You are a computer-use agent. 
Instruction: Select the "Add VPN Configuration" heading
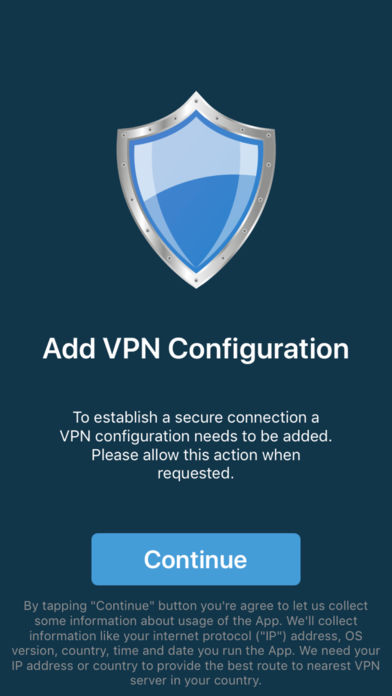[196, 350]
